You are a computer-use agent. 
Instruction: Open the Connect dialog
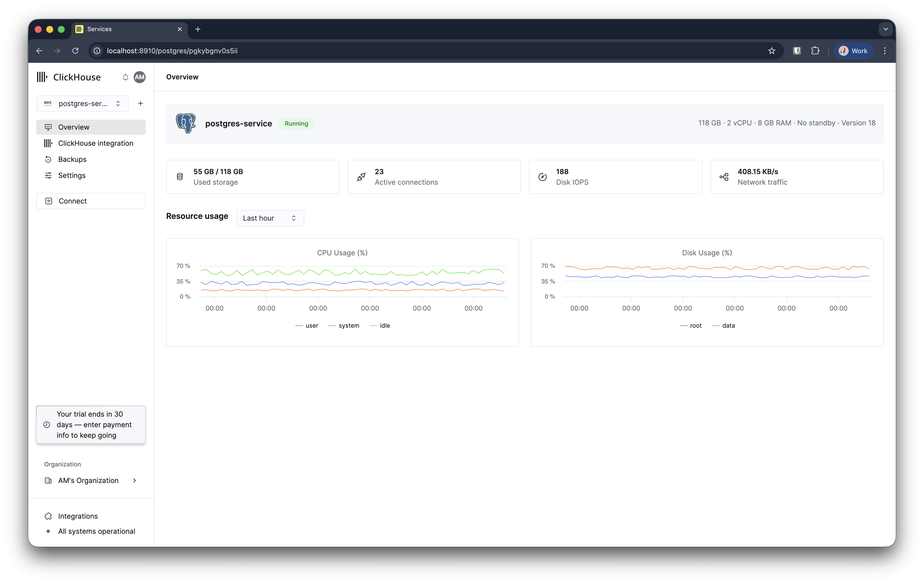[73, 201]
